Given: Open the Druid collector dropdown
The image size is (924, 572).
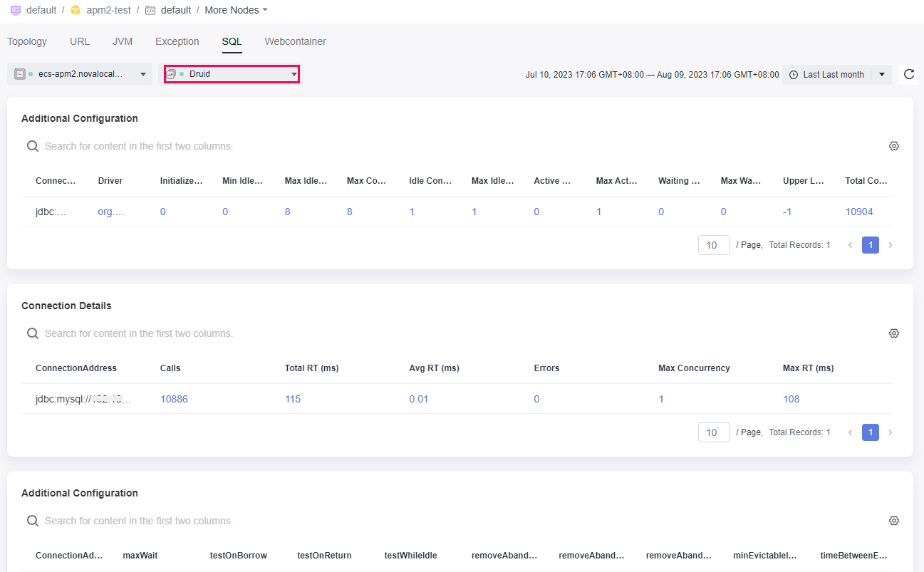Looking at the screenshot, I should tap(232, 74).
